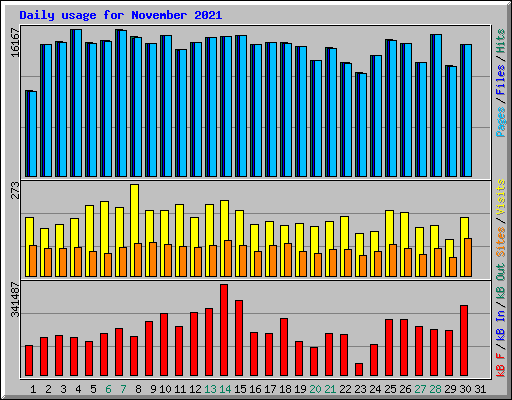Click green day 28 on the x-axis

pyautogui.click(x=435, y=389)
